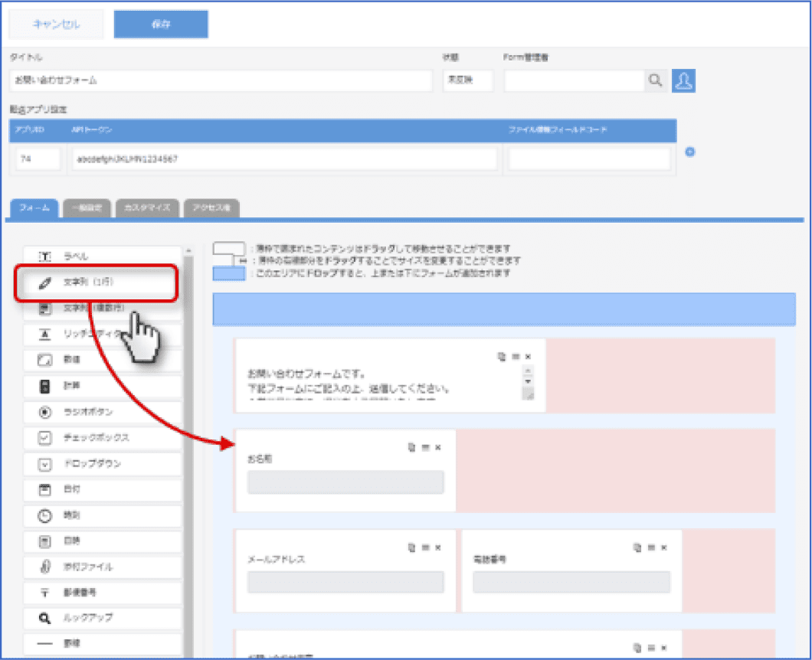Screen dimensions: 812x660
Task: Click the magnifier search icon beside Form管理者
Action: 655,80
